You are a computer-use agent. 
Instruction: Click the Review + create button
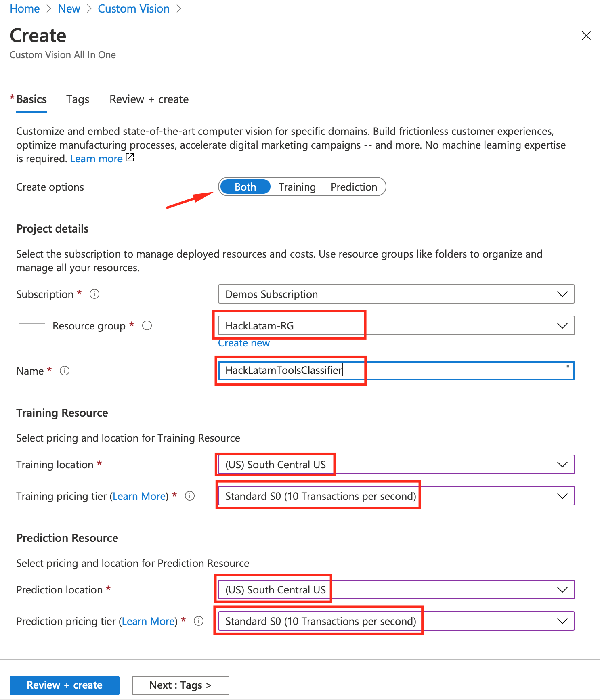point(64,685)
